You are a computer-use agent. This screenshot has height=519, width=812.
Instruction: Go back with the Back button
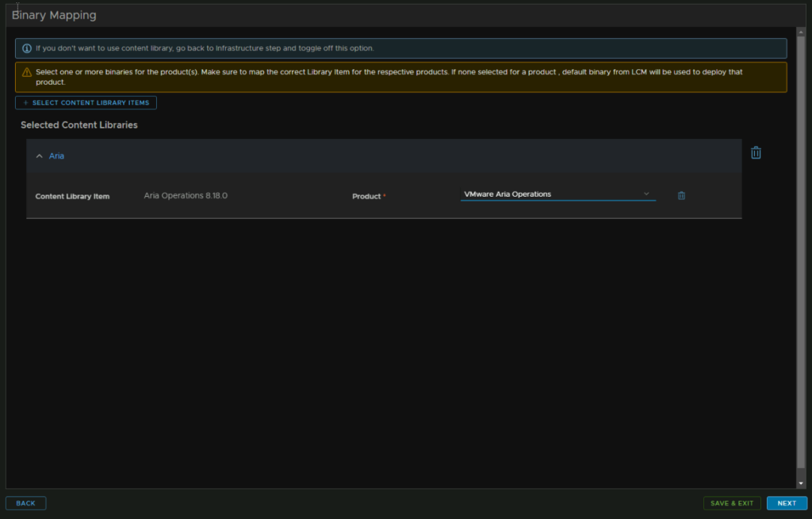coord(26,503)
